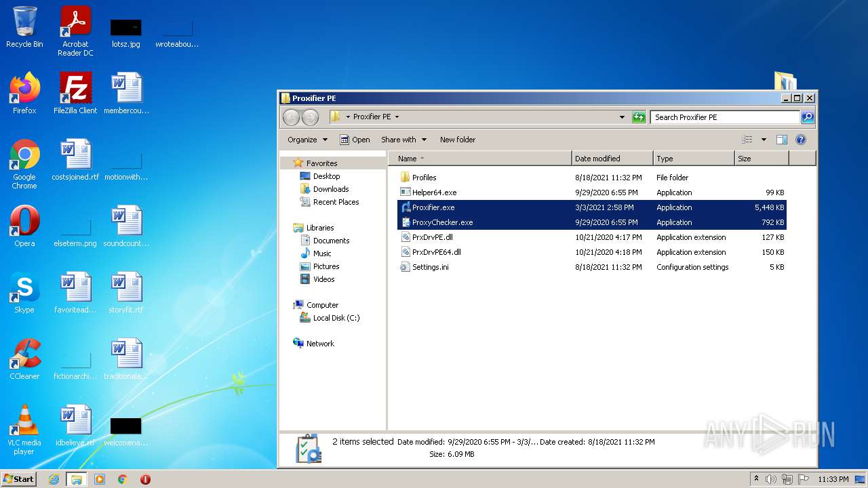The height and width of the screenshot is (488, 868).
Task: Open Firefox desktop shortcut
Action: (x=24, y=93)
